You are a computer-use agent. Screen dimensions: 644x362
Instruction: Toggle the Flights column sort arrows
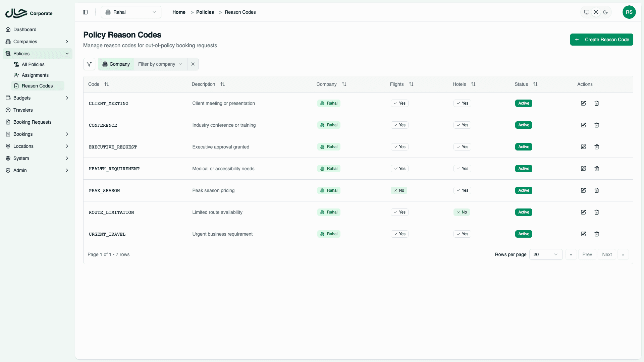411,84
